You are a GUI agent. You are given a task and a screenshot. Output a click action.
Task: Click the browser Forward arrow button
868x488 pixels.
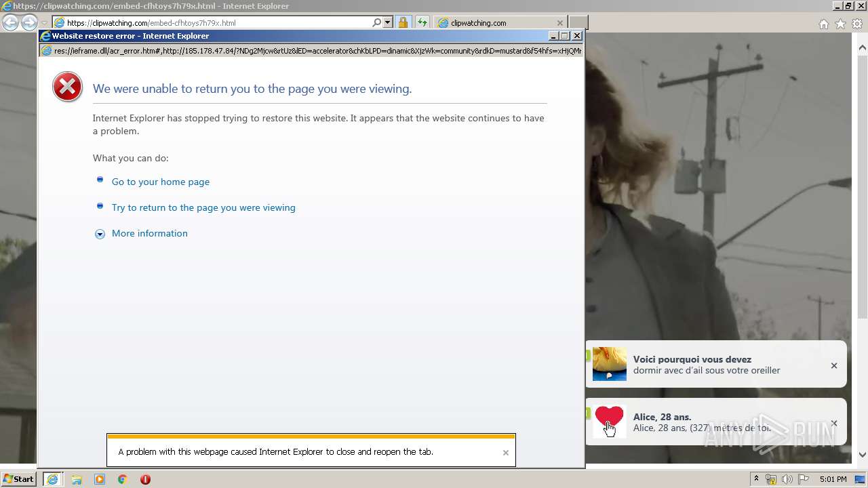(28, 22)
